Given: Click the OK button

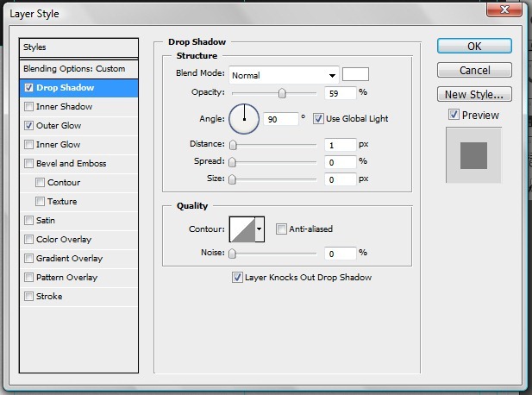Looking at the screenshot, I should (474, 47).
